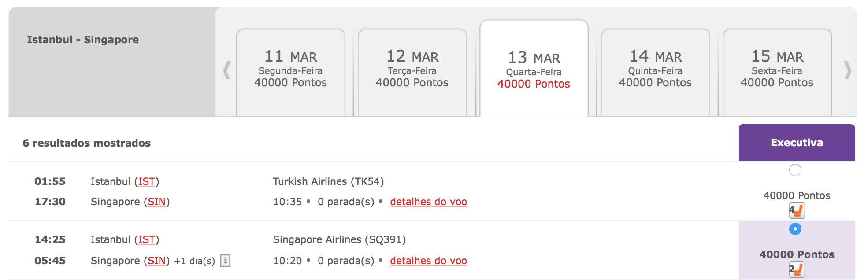868x280 pixels.
Task: Select the Singapore Airlines SQ391 radio button
Action: click(795, 229)
